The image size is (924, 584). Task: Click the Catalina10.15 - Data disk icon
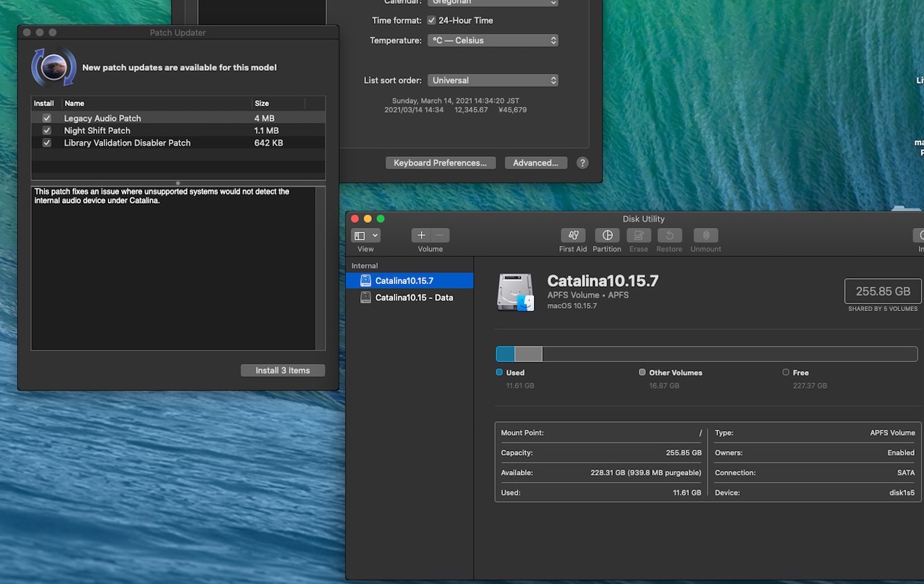(365, 297)
